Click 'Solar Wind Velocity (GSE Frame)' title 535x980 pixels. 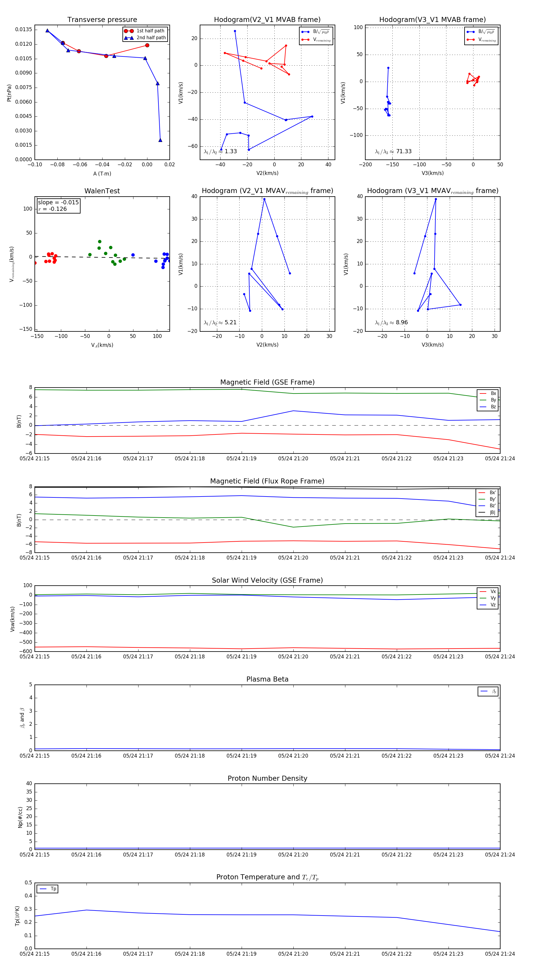pyautogui.click(x=267, y=580)
